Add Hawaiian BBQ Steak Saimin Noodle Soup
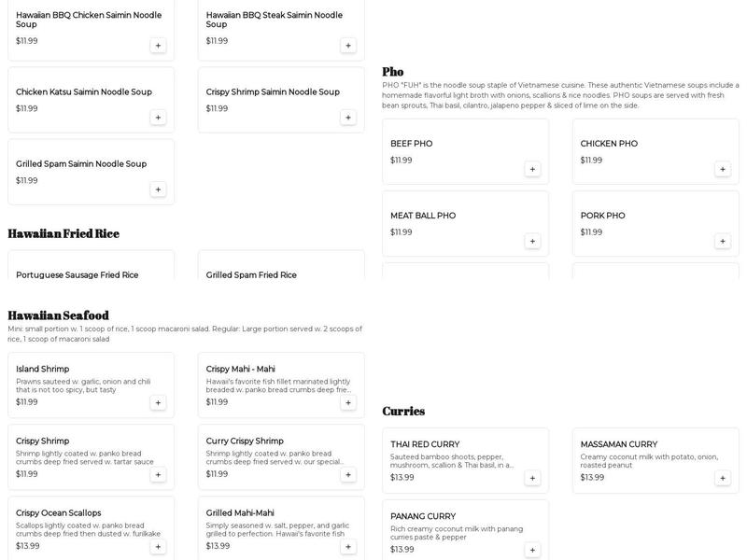The width and height of the screenshot is (747, 560). click(348, 45)
